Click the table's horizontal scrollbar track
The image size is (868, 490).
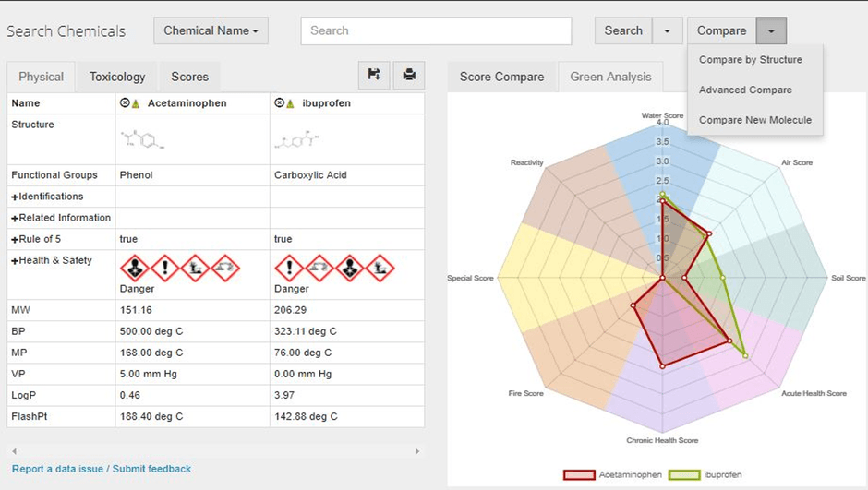click(216, 451)
